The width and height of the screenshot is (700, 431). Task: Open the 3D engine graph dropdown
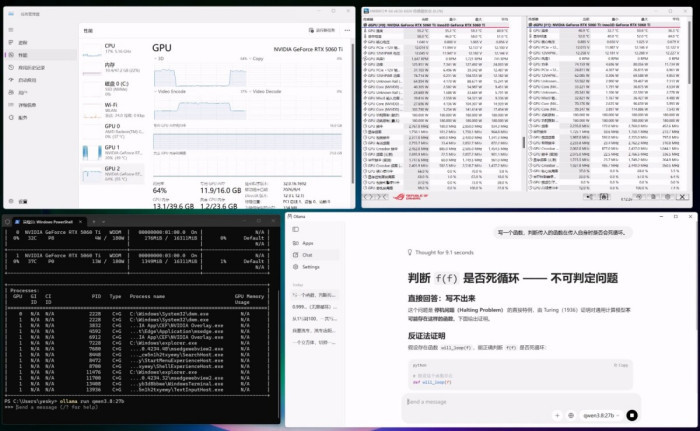point(159,59)
